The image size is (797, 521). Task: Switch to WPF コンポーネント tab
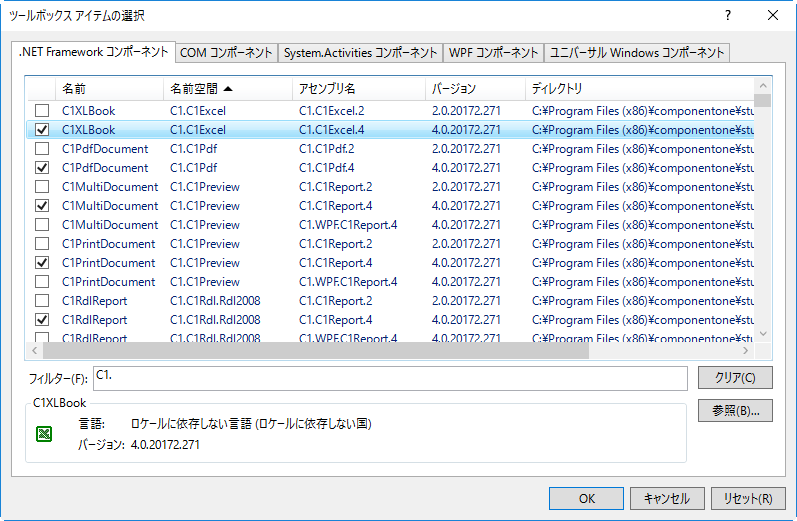click(x=493, y=53)
